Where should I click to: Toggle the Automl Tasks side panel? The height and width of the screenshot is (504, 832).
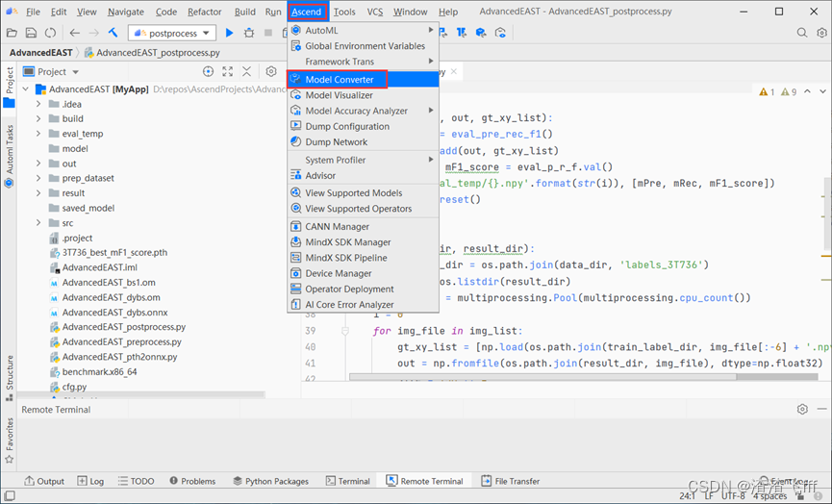click(9, 156)
